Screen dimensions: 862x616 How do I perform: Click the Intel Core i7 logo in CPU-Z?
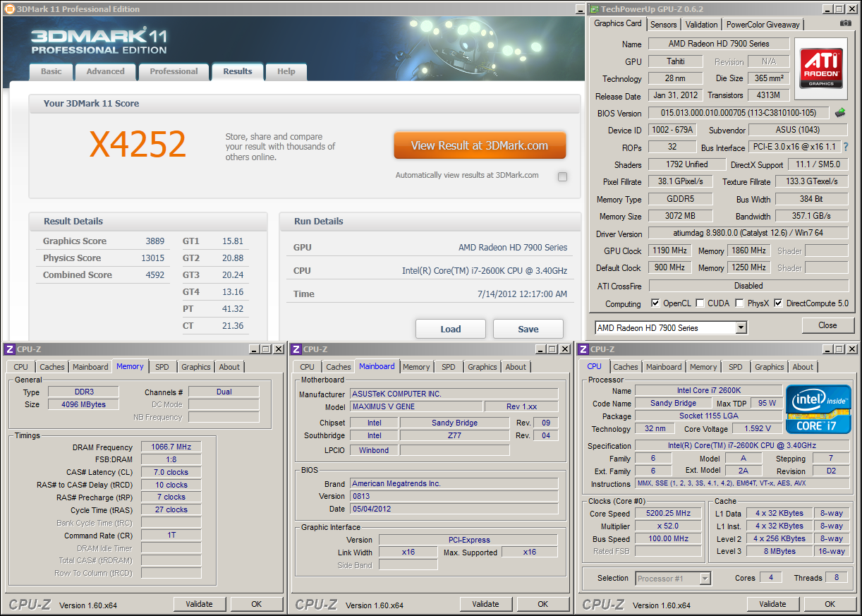pyautogui.click(x=818, y=409)
